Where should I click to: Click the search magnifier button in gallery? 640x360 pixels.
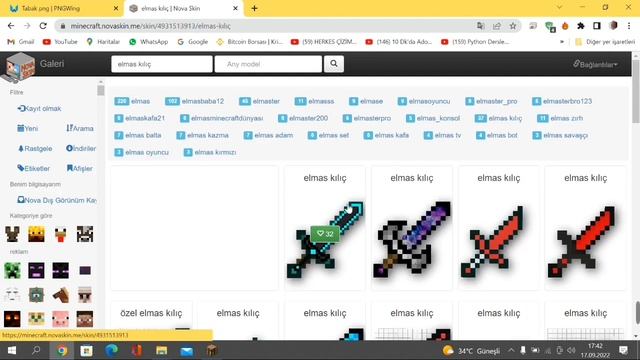[334, 64]
